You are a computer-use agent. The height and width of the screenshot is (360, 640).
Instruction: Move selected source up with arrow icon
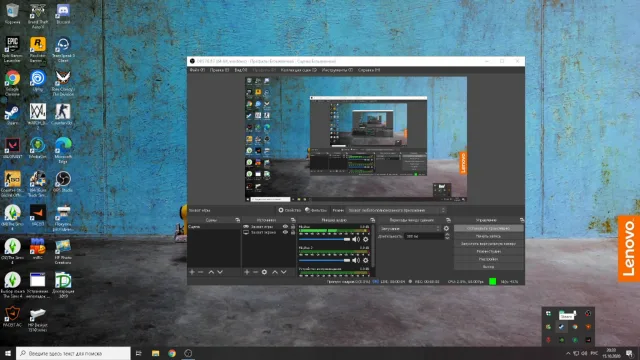click(x=275, y=272)
